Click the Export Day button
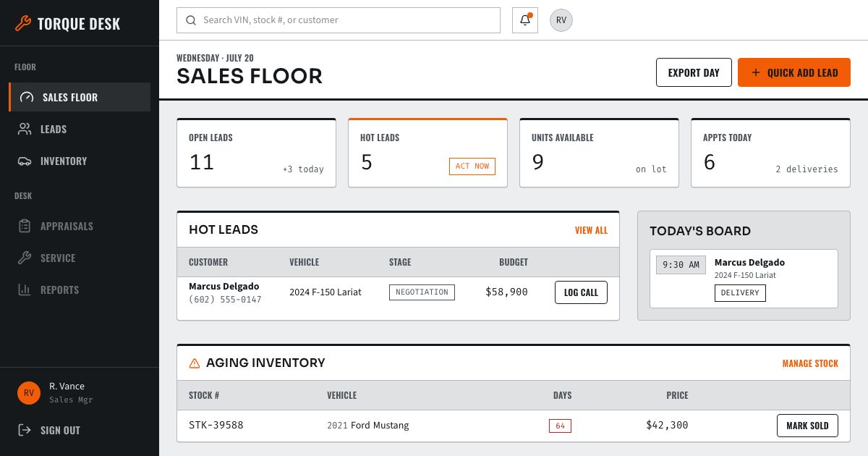Image resolution: width=868 pixels, height=456 pixels. pos(694,72)
